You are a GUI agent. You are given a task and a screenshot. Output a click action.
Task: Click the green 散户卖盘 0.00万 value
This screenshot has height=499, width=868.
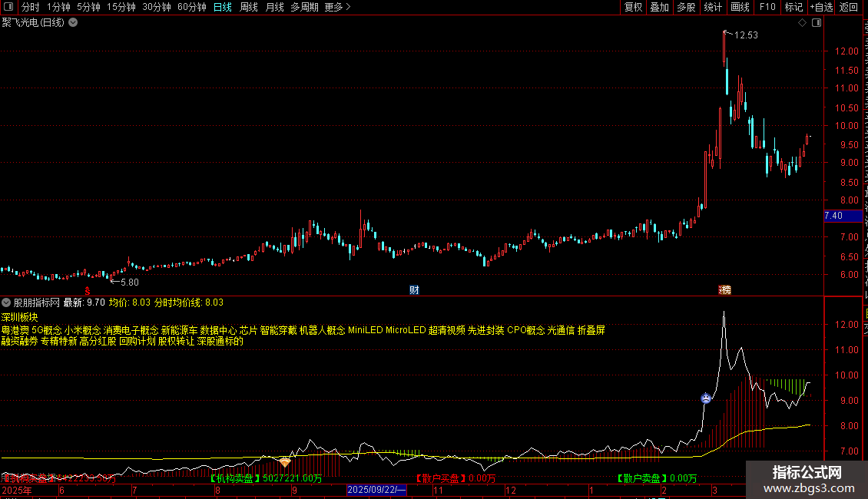(x=657, y=478)
